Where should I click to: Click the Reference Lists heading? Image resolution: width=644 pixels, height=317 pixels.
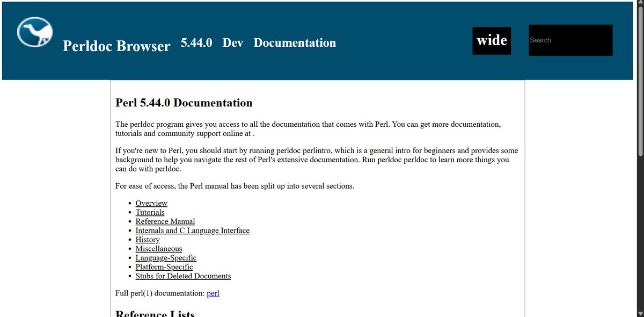pyautogui.click(x=155, y=314)
